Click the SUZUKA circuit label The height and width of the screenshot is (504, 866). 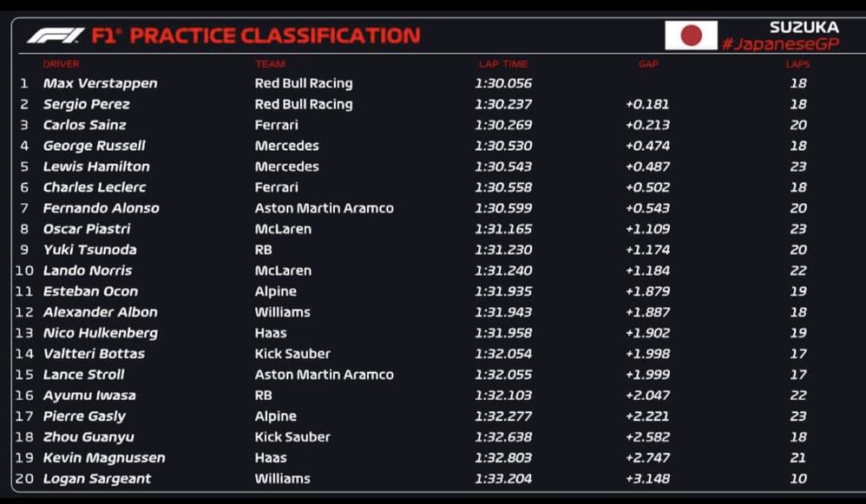[804, 28]
